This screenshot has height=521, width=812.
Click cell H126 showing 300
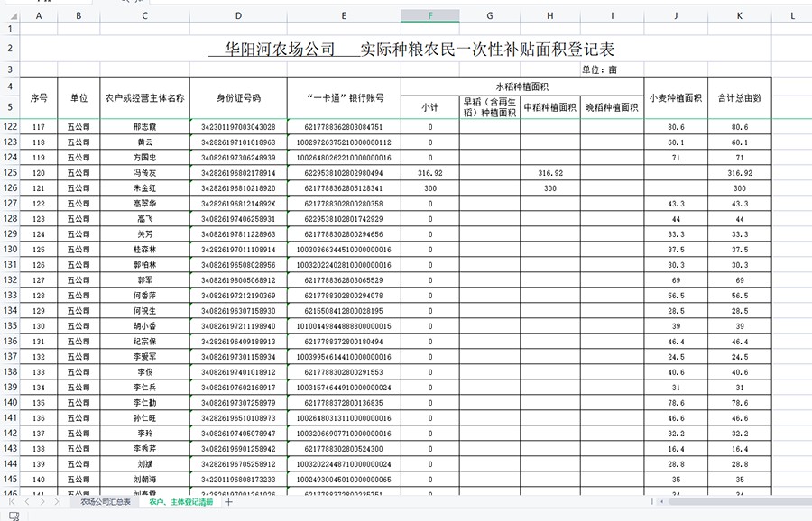point(550,188)
